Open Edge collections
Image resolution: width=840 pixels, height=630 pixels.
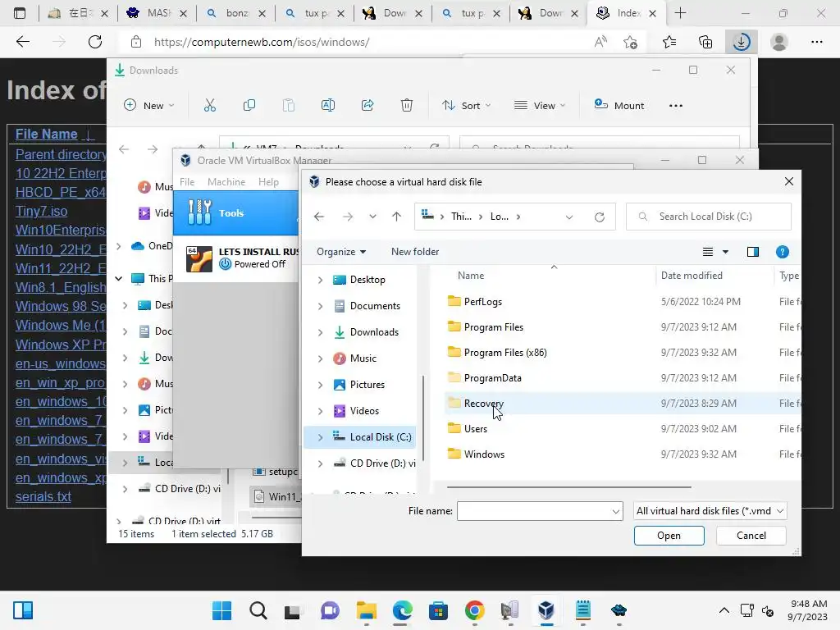(x=705, y=42)
